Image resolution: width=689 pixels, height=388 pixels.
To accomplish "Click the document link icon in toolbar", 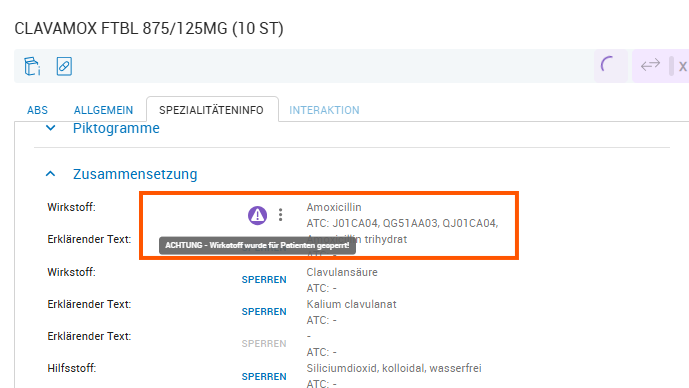I will pos(64,66).
